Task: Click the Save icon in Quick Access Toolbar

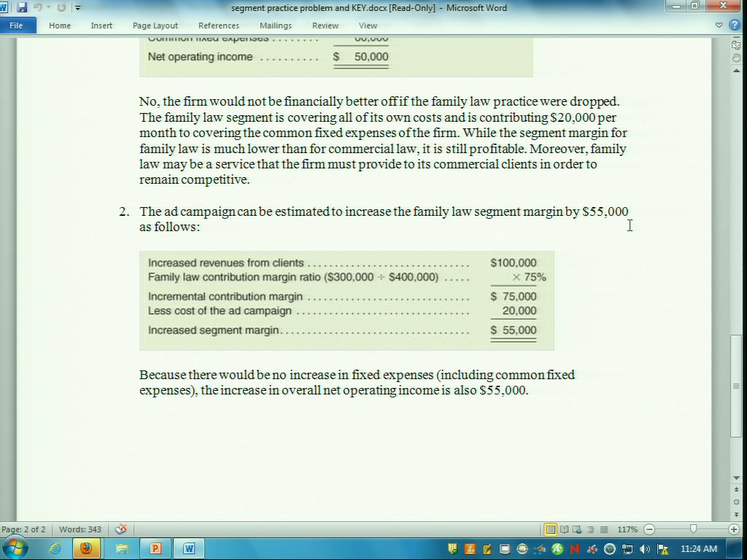Action: click(x=22, y=8)
